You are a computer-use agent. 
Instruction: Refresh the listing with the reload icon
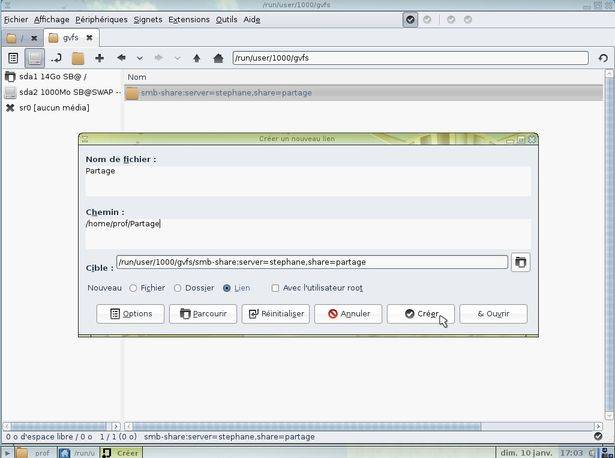[x=603, y=58]
